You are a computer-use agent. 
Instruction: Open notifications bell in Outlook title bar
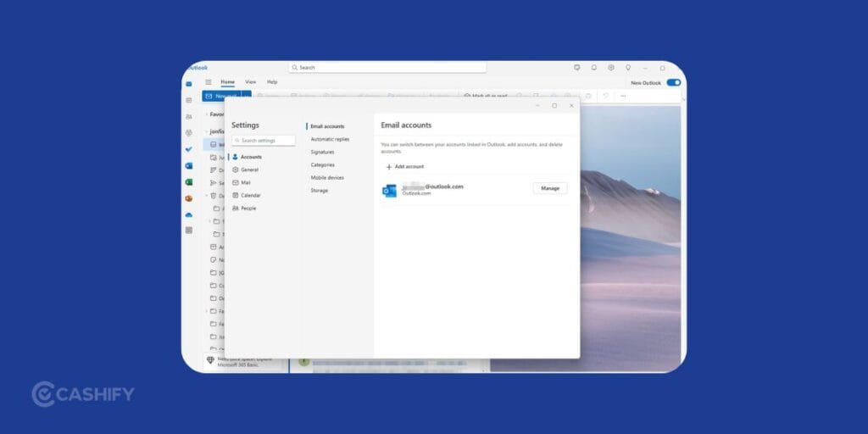[x=594, y=68]
